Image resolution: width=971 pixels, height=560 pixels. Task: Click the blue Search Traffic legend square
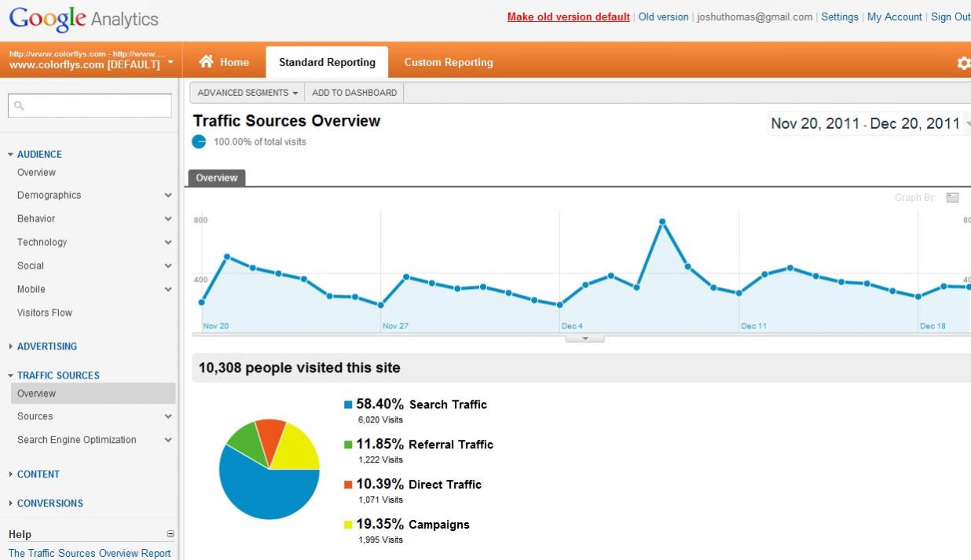[348, 404]
